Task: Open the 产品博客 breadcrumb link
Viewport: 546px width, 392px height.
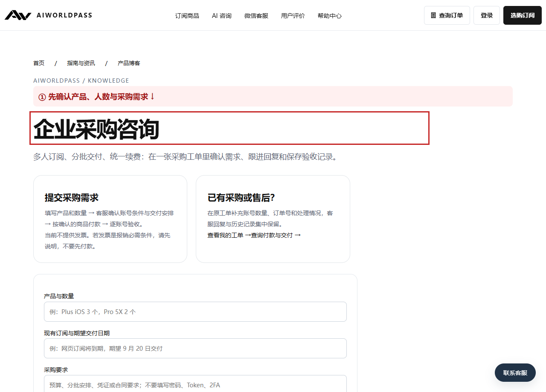Action: tap(129, 63)
